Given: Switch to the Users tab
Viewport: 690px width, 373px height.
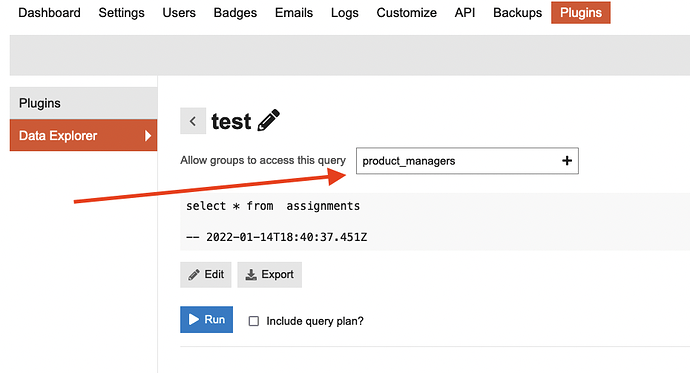Looking at the screenshot, I should (179, 13).
